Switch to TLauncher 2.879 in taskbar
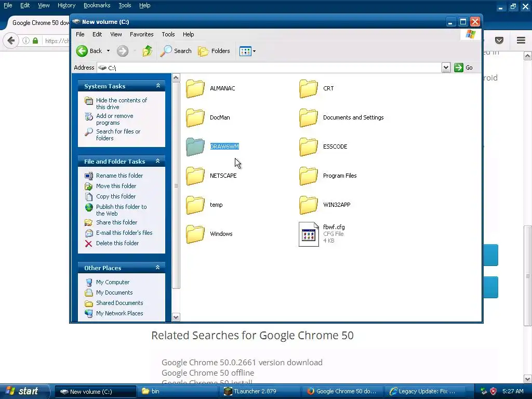 (261, 392)
